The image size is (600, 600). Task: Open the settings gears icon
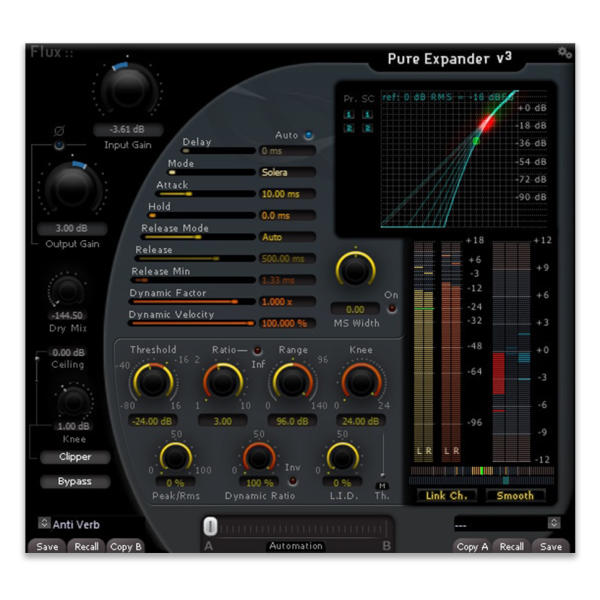(564, 52)
